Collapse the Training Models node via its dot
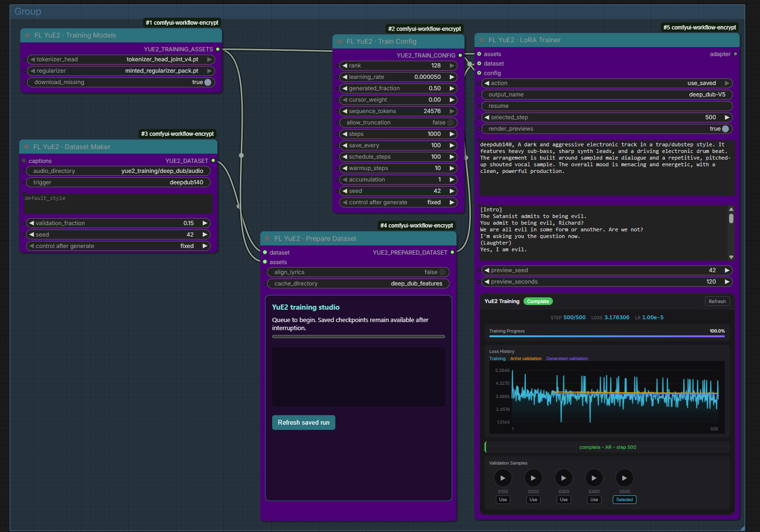The height and width of the screenshot is (532, 760). click(x=28, y=36)
